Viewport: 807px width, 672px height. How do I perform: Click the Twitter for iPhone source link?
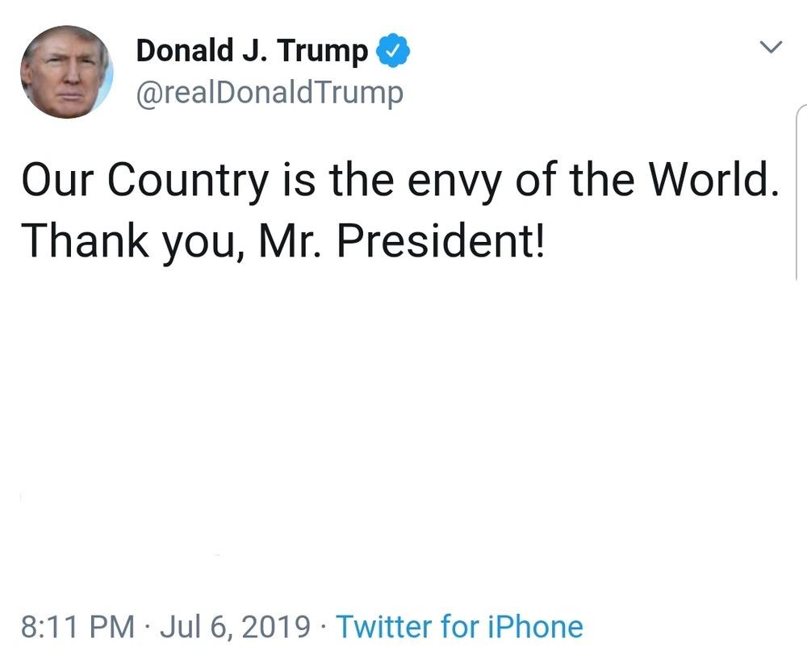tap(458, 627)
